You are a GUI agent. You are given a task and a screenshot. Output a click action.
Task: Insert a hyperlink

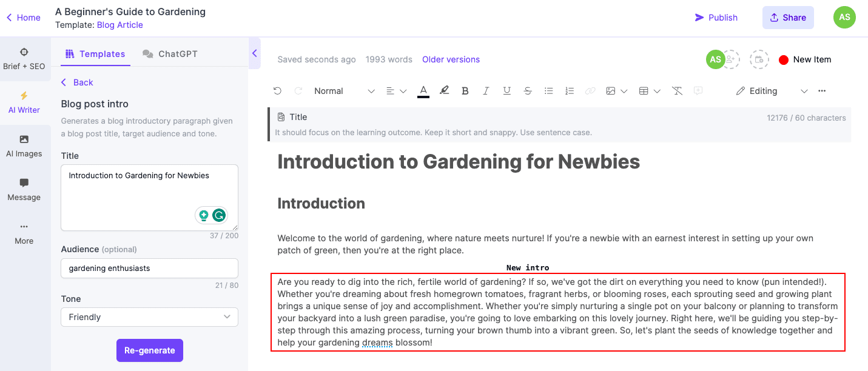click(x=590, y=91)
